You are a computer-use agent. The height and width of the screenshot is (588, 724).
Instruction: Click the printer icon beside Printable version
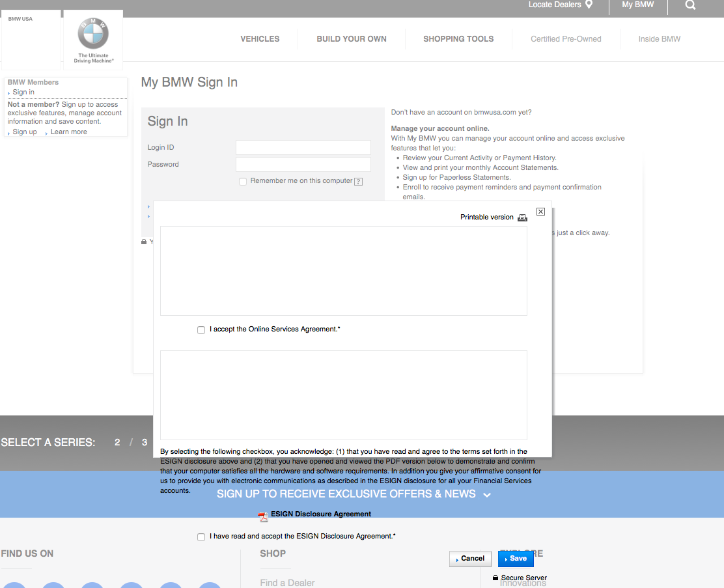click(x=522, y=217)
